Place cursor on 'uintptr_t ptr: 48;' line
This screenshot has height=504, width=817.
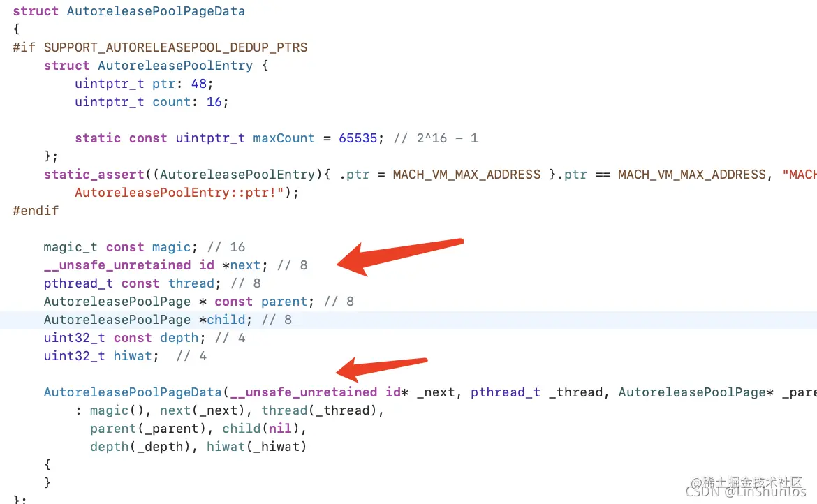click(144, 84)
